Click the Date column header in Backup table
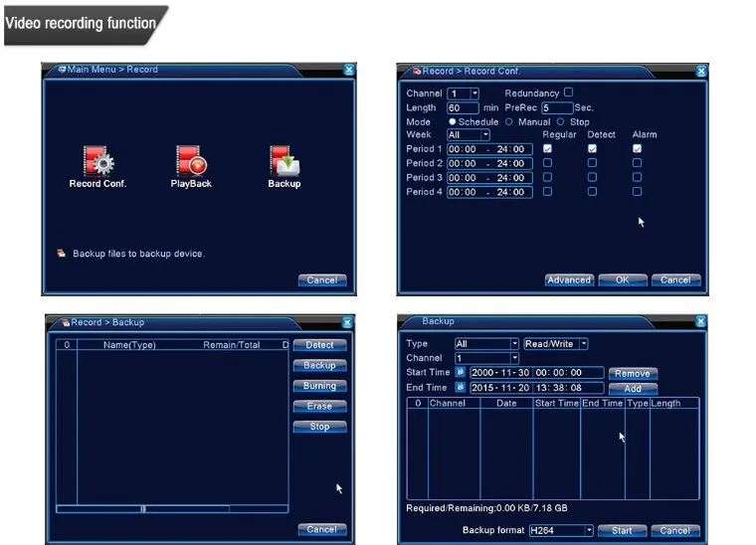The image size is (756, 545). (x=506, y=404)
